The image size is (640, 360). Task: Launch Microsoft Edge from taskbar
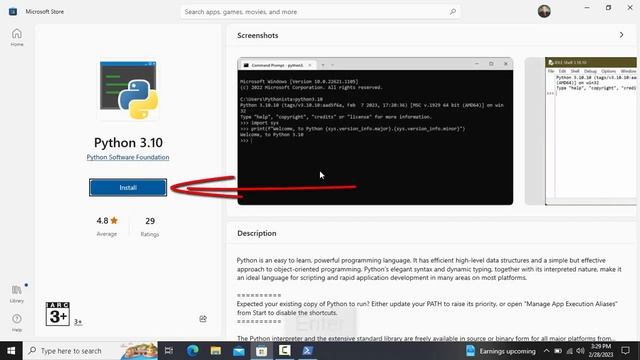click(193, 351)
